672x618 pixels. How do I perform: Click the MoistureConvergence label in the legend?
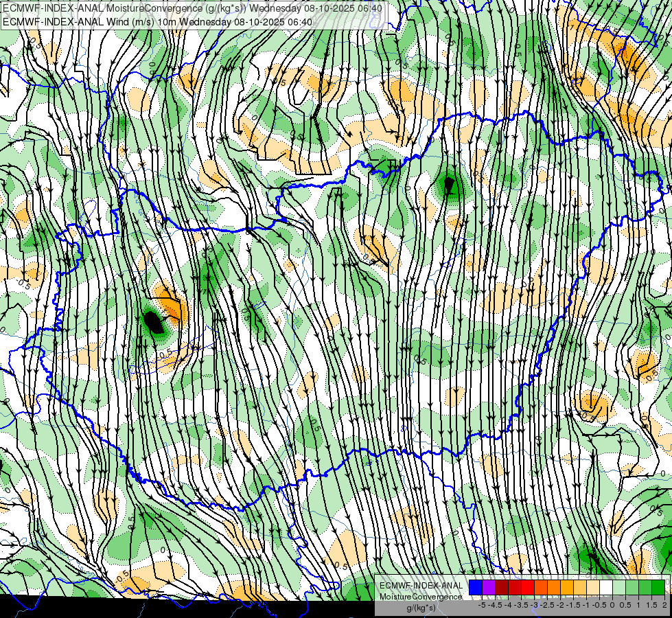coord(420,597)
